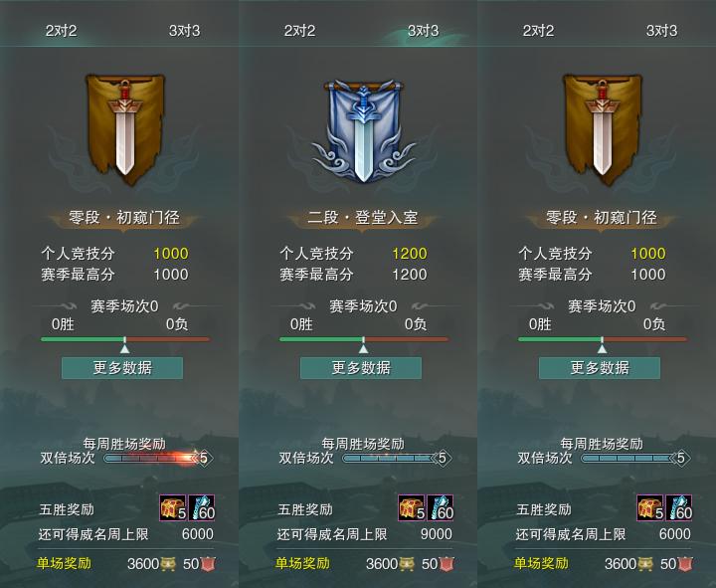716x588 pixels.
Task: Click the blue axe reward icon in middle panel
Action: point(441,507)
